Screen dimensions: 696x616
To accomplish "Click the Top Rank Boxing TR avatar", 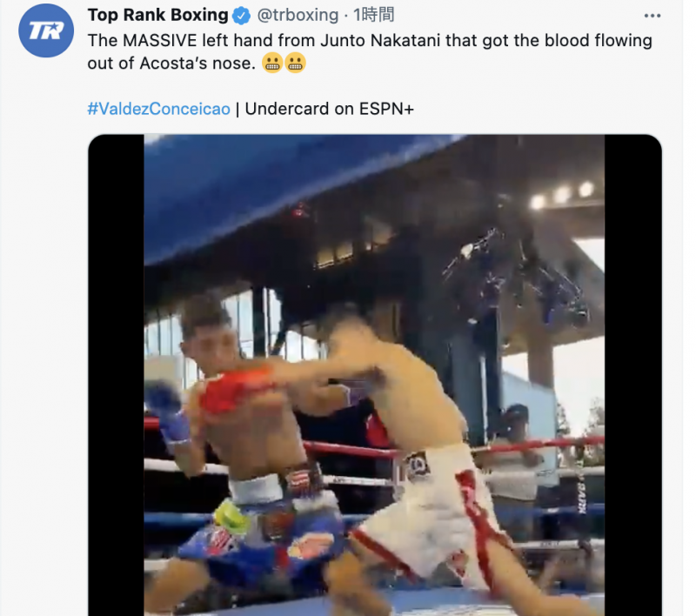I will point(46,30).
